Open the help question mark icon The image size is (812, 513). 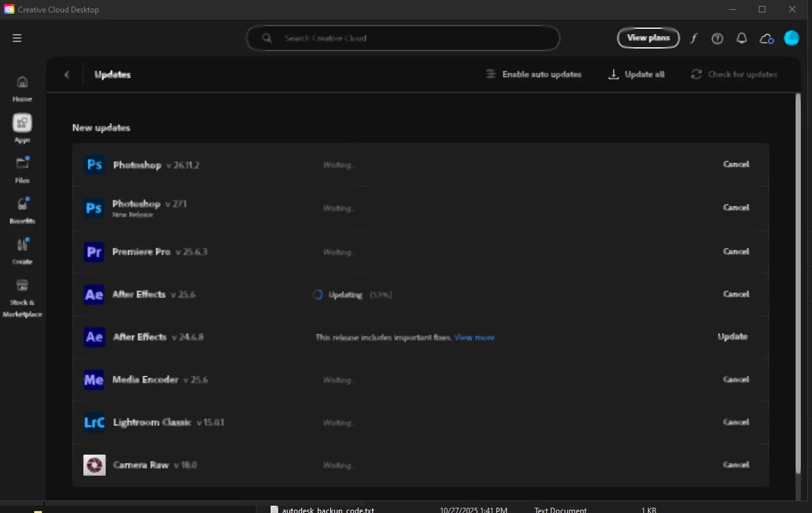point(717,39)
